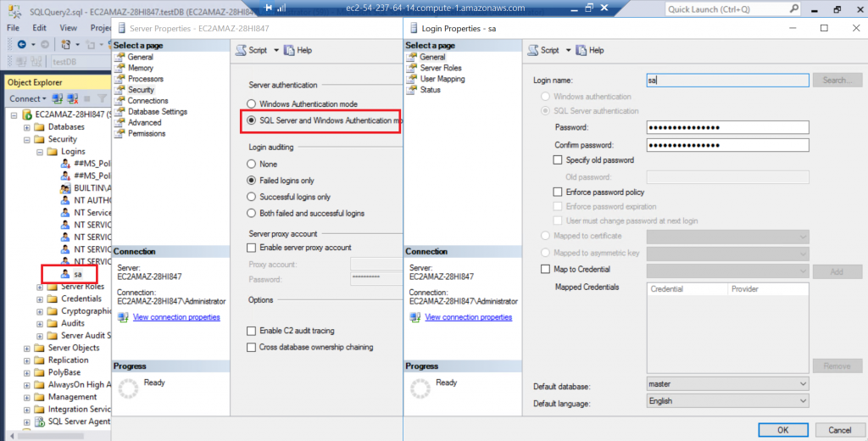Expand Replication node
868x441 pixels.
(x=26, y=360)
